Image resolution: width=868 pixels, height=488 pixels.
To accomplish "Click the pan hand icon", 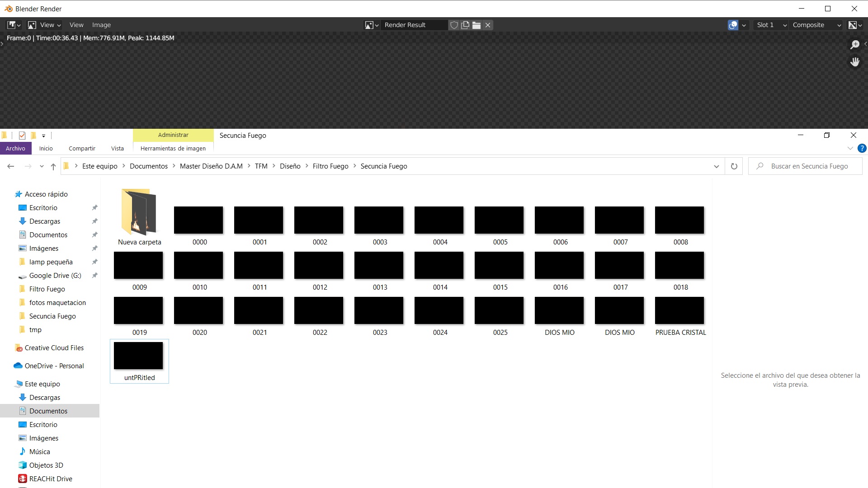I will pyautogui.click(x=854, y=62).
